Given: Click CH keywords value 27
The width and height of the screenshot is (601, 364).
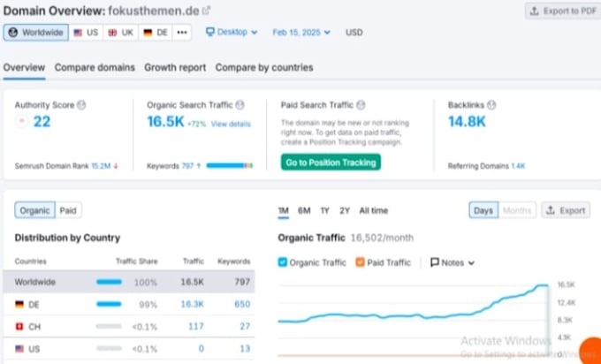Looking at the screenshot, I should (245, 326).
